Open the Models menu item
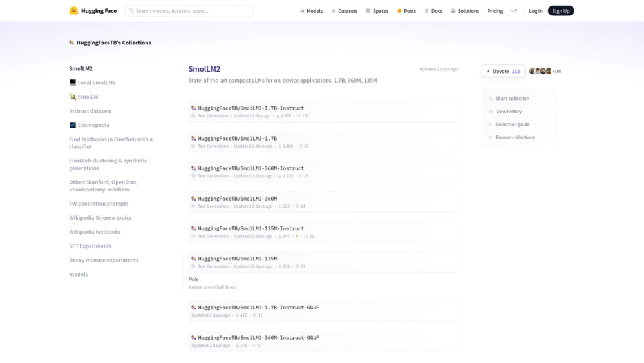This screenshot has height=363, width=644. (x=311, y=11)
